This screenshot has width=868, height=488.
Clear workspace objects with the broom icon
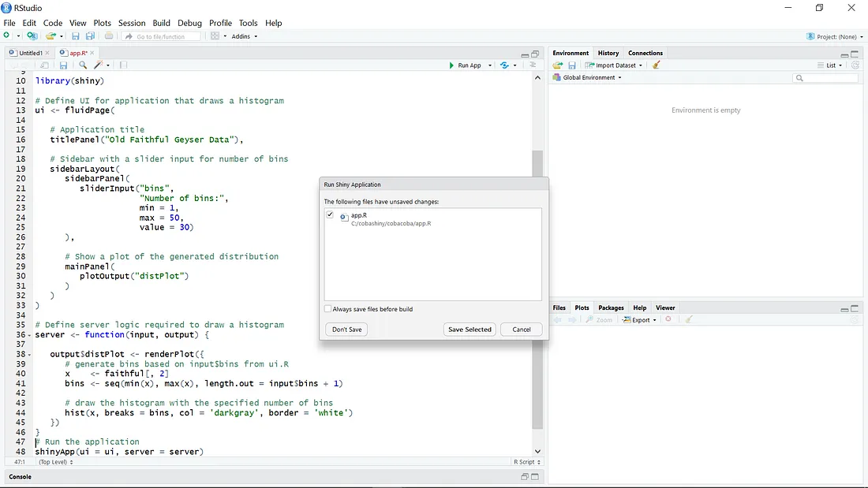tap(657, 65)
